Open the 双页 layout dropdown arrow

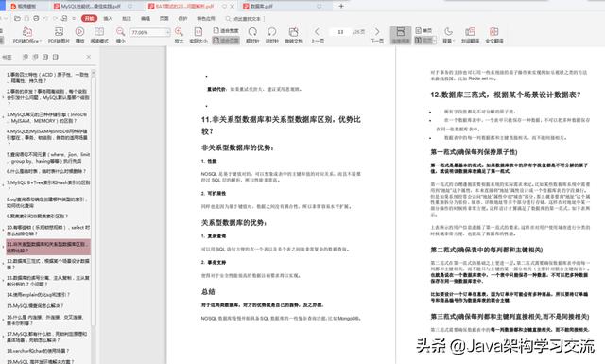(435, 40)
